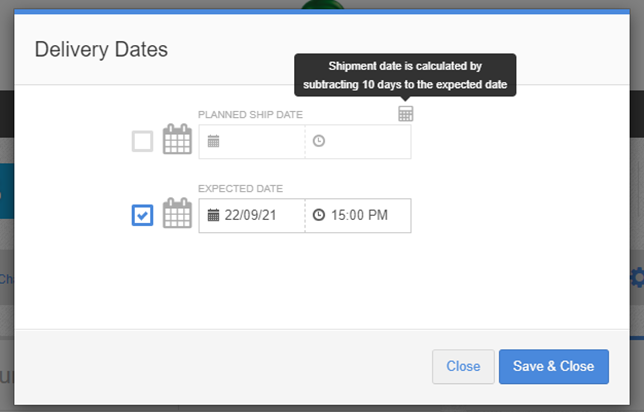Open the large calendar beside Expected Date
The image size is (644, 412).
click(177, 213)
